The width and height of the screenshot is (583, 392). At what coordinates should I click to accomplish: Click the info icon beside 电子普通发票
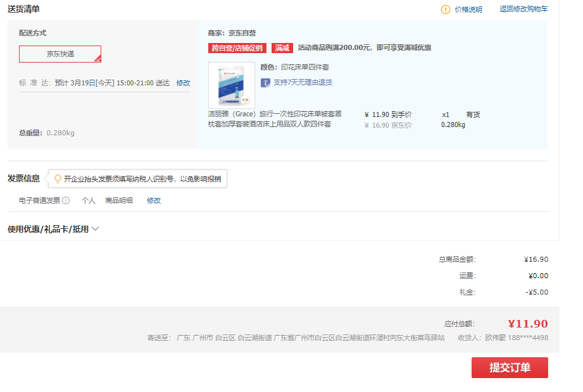[66, 200]
